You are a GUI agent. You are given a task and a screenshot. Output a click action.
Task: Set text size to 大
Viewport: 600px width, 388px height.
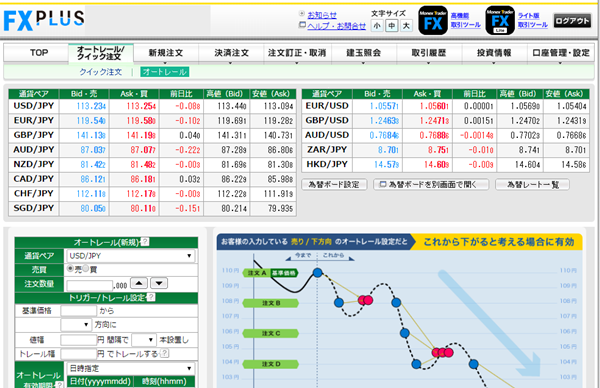[x=406, y=26]
